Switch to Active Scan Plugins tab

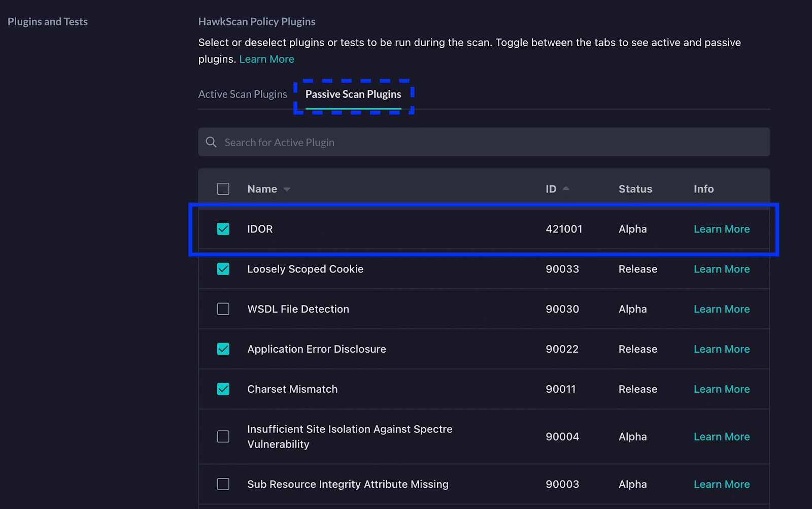pos(243,94)
